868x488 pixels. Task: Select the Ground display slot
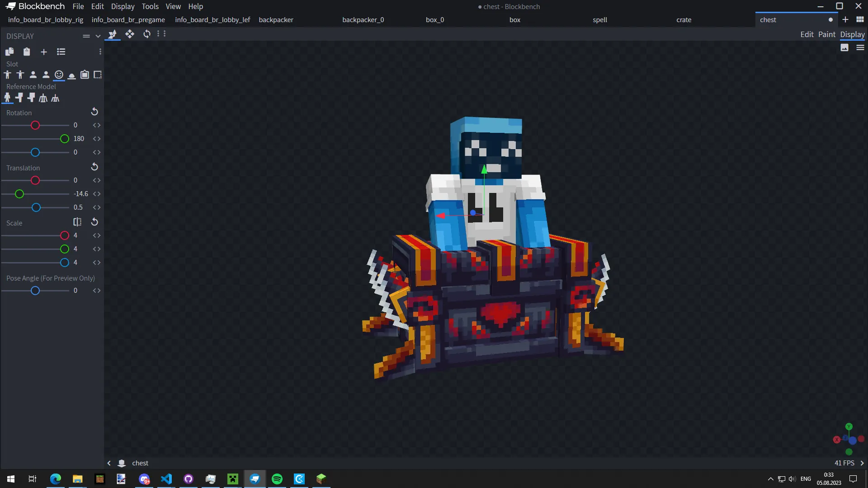tap(72, 75)
